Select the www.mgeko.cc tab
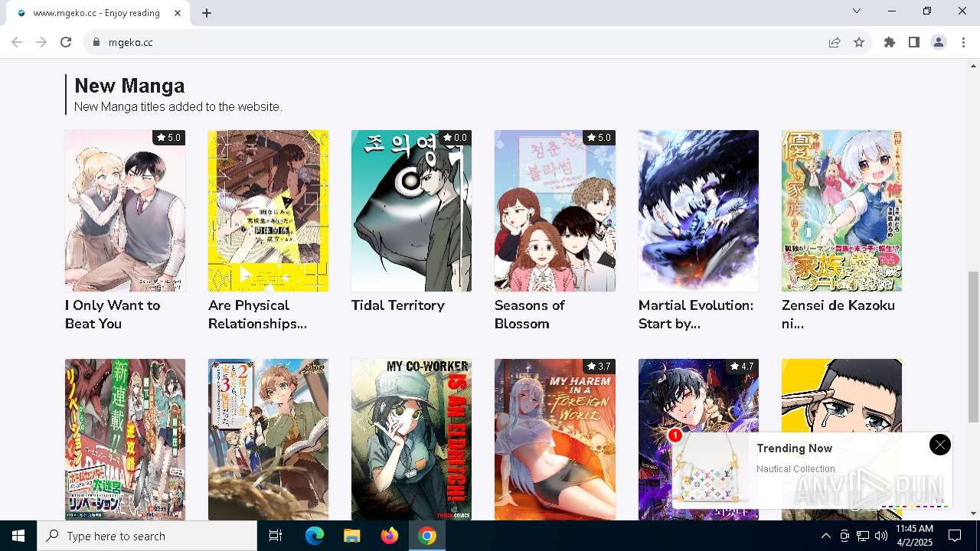980x551 pixels. click(96, 13)
